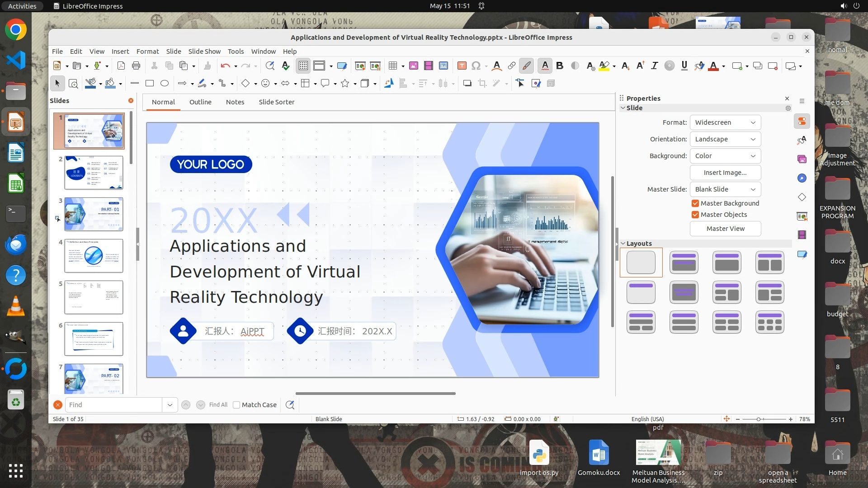Enable the Match Case checkbox
This screenshot has height=488, width=868.
pyautogui.click(x=236, y=405)
